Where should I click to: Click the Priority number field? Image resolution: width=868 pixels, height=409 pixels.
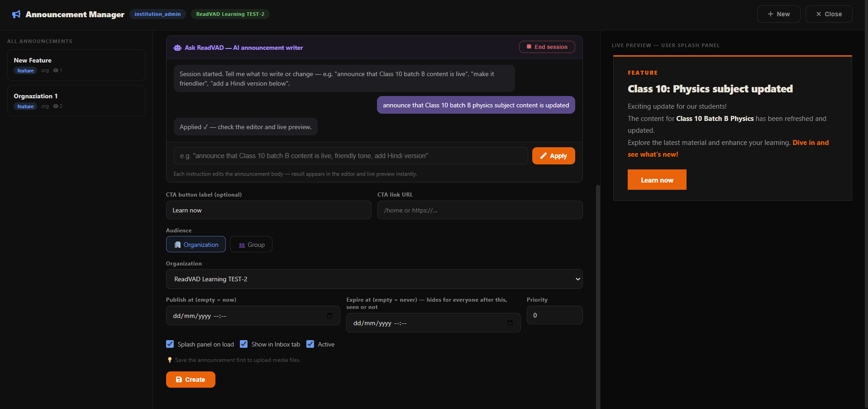pos(554,315)
